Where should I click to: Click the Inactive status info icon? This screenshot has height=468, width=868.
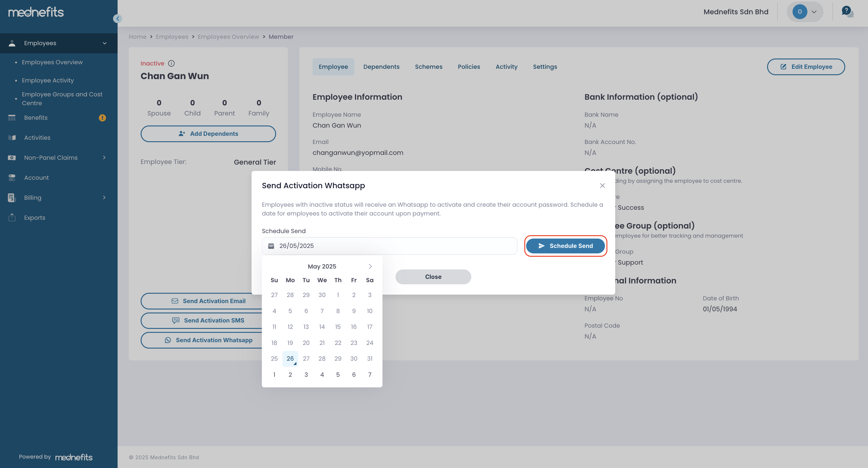pos(171,63)
